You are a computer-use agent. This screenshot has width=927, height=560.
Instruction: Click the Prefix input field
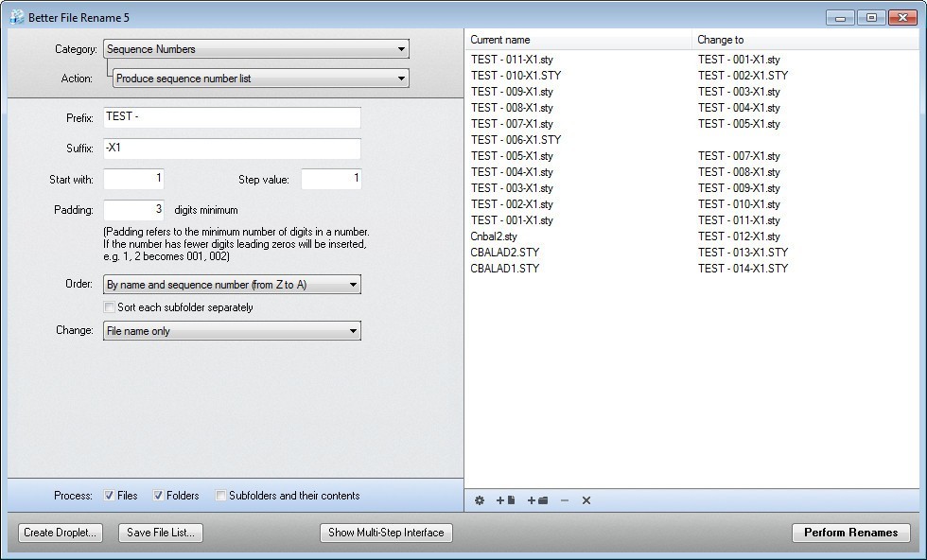pyautogui.click(x=232, y=117)
